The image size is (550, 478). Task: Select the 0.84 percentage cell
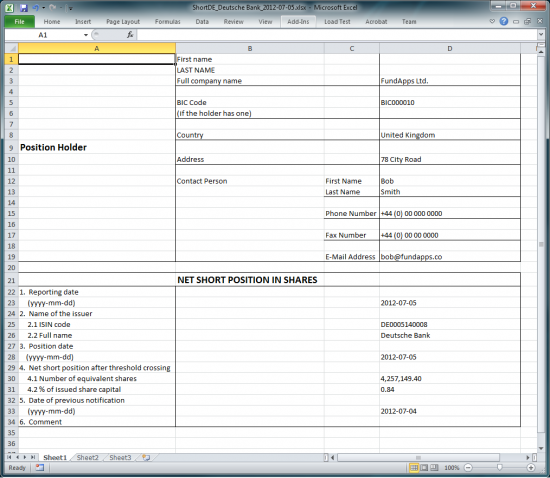pos(450,389)
